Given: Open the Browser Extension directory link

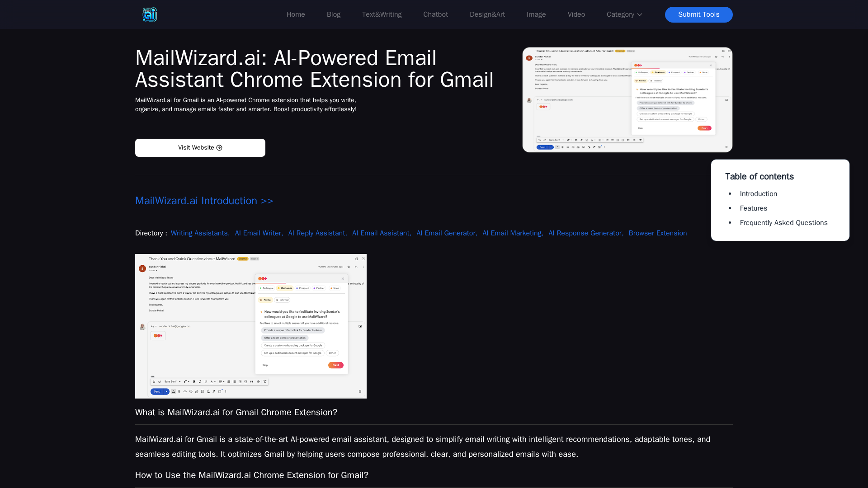Looking at the screenshot, I should coord(657,233).
